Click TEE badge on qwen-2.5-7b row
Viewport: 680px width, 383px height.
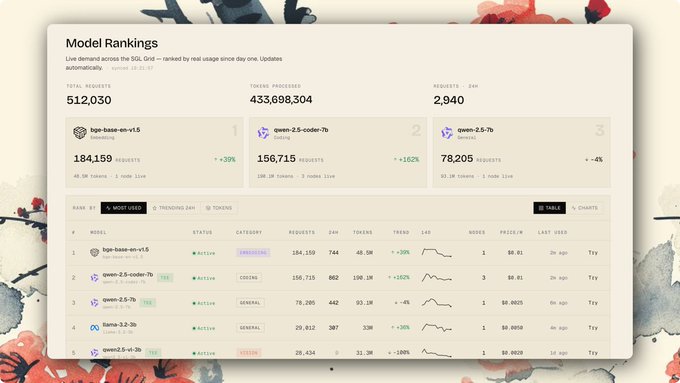point(147,303)
